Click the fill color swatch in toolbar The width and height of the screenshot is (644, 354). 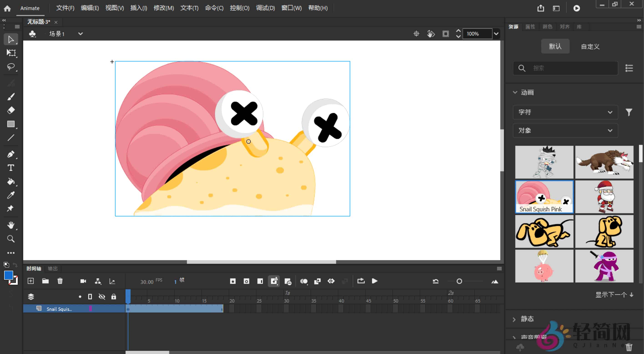coord(8,275)
